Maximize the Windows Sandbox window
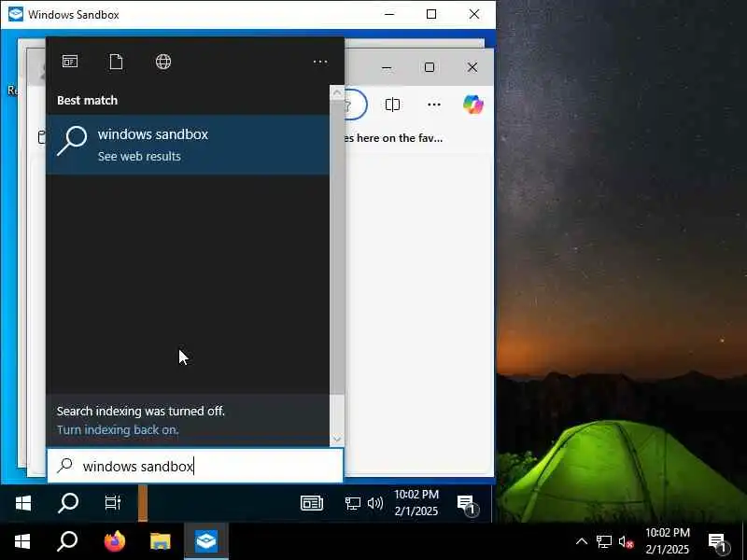The image size is (747, 560). tap(431, 14)
